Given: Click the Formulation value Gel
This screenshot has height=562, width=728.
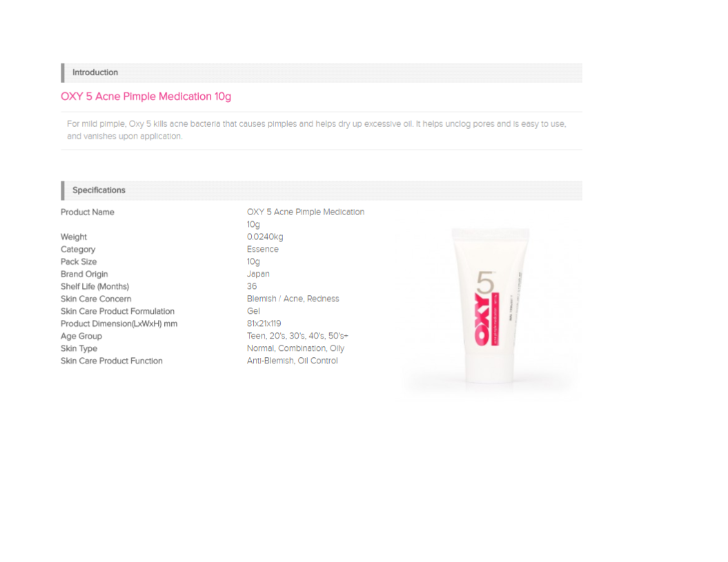Looking at the screenshot, I should pos(253,312).
